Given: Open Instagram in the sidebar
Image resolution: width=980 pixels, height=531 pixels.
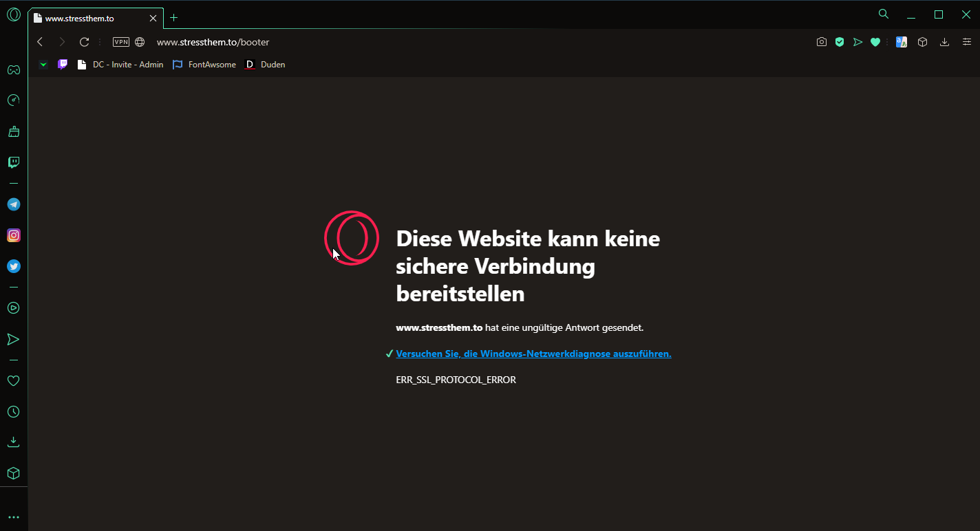Looking at the screenshot, I should click(x=13, y=235).
